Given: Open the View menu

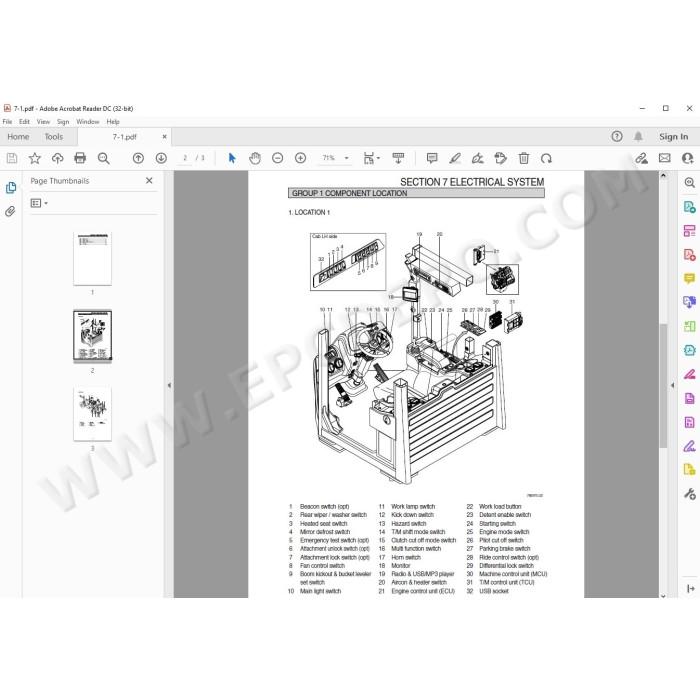Looking at the screenshot, I should click(43, 121).
